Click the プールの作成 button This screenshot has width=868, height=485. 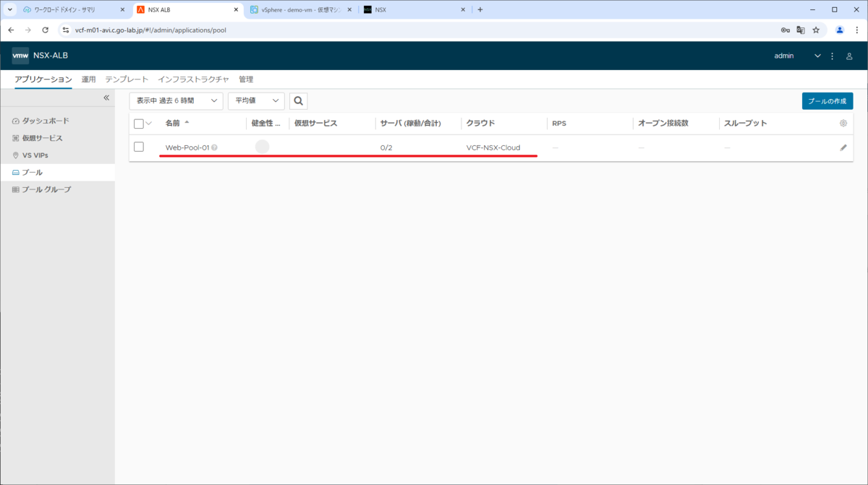[x=827, y=101]
